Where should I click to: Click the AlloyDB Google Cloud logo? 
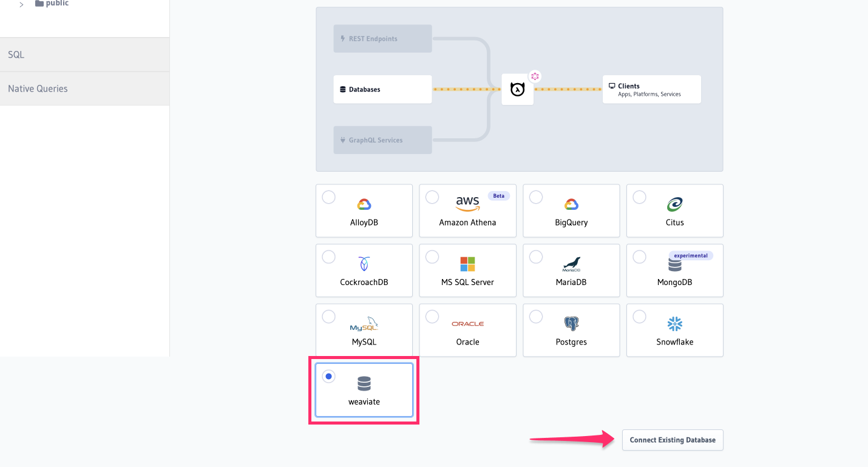tap(364, 204)
